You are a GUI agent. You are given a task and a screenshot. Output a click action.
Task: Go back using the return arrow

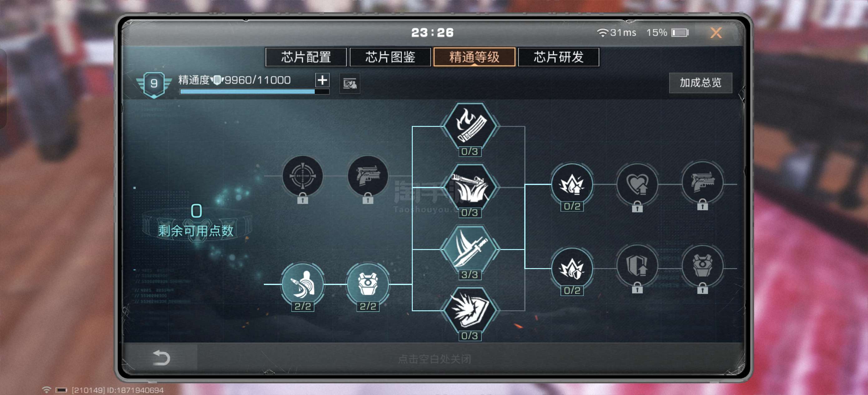(x=161, y=357)
